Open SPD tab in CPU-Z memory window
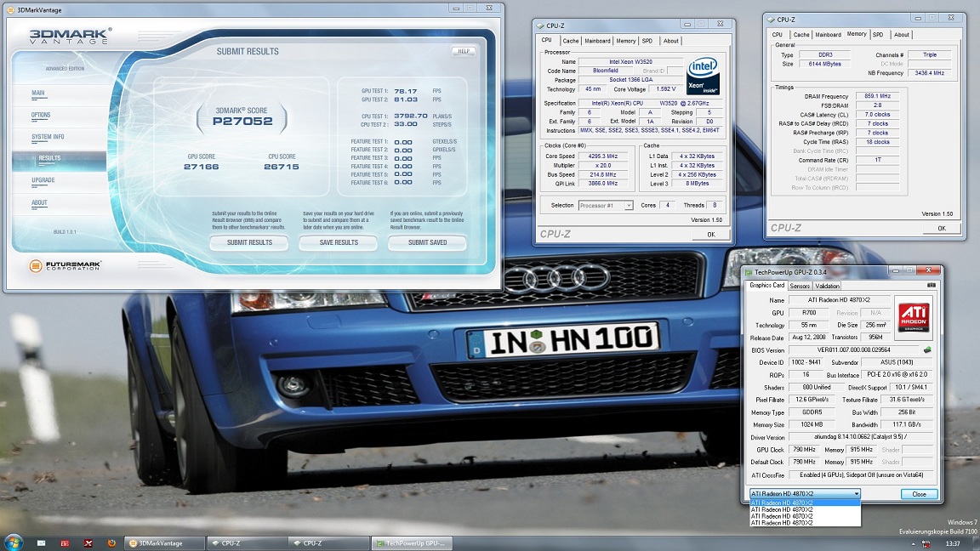The image size is (980, 551). 878,34
